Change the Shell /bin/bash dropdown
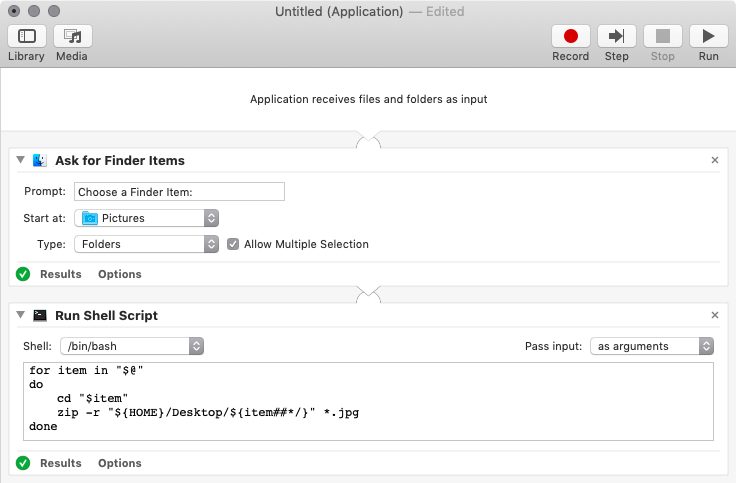Viewport: 736px width, 483px height. [132, 346]
